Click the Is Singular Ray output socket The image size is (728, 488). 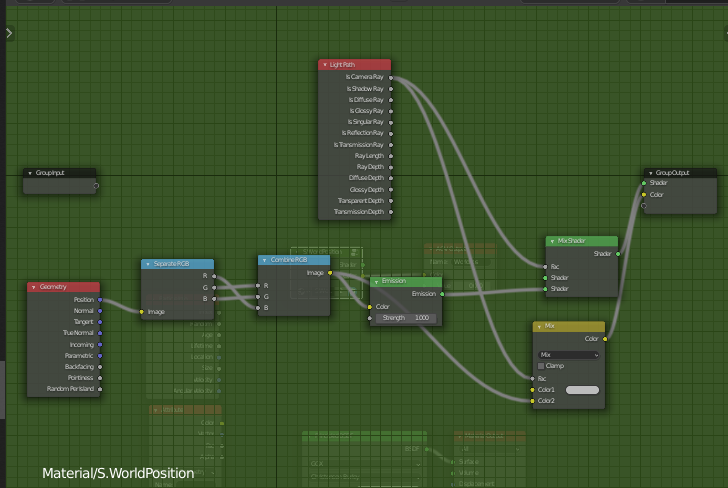(391, 123)
